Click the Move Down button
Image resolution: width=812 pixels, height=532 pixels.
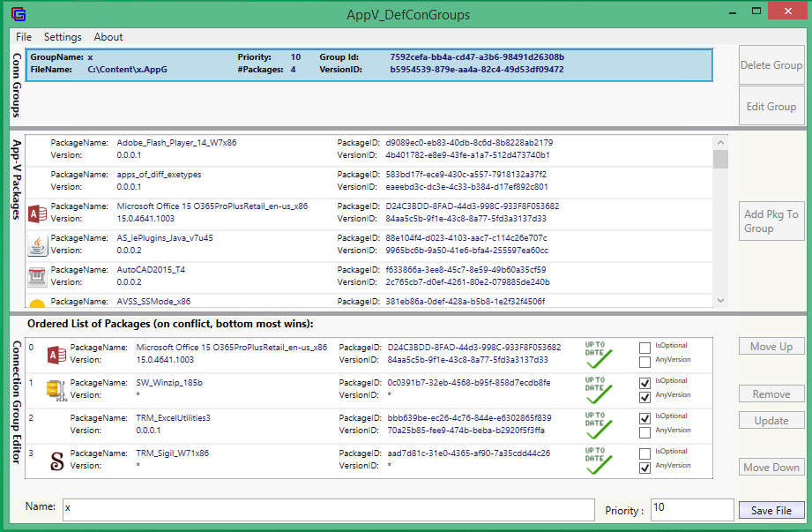[x=771, y=467]
